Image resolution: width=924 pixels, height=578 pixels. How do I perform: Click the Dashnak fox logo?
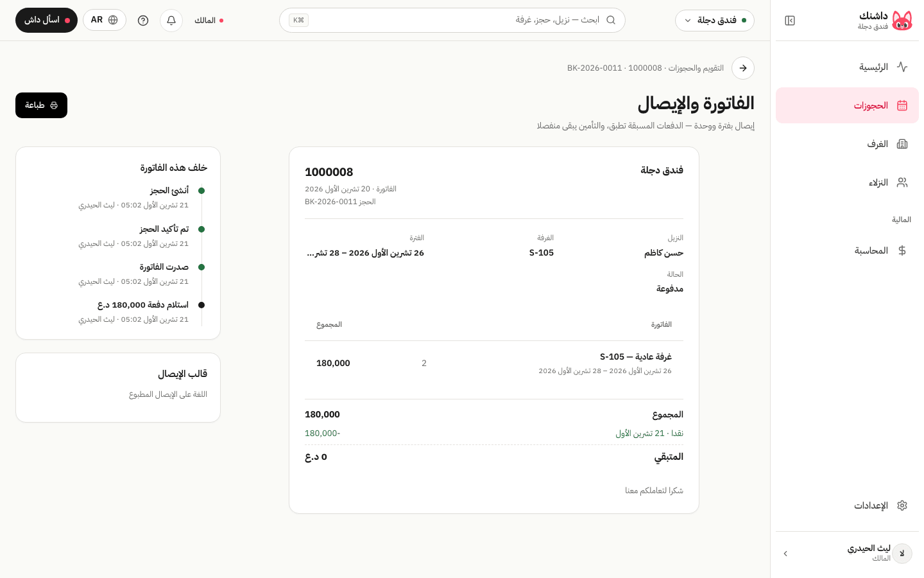tap(902, 21)
